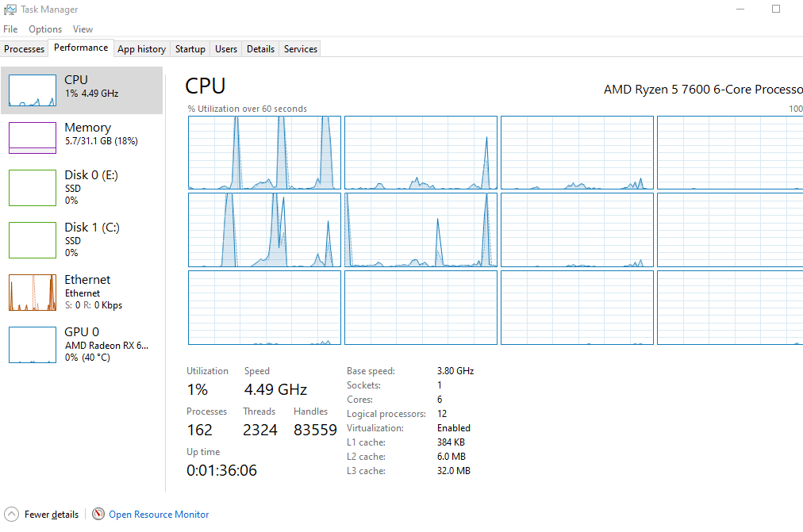
Task: Click the second graph in bottom row of CPU graphs
Action: point(421,308)
